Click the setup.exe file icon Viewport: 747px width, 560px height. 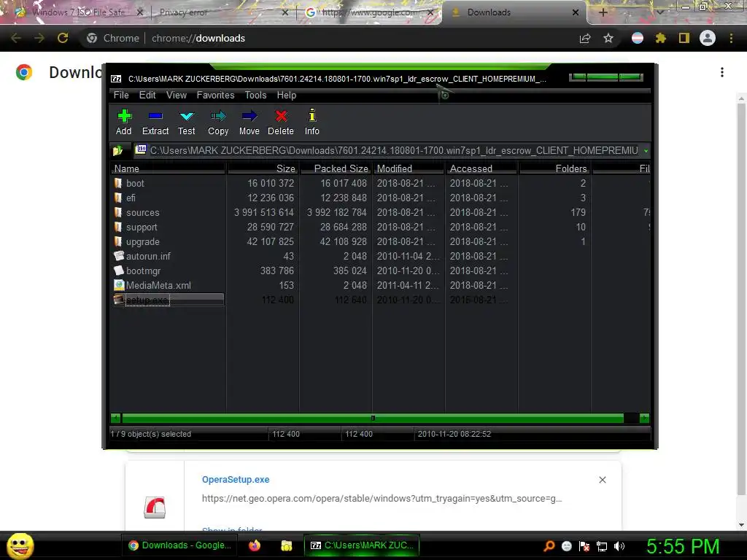tap(119, 300)
